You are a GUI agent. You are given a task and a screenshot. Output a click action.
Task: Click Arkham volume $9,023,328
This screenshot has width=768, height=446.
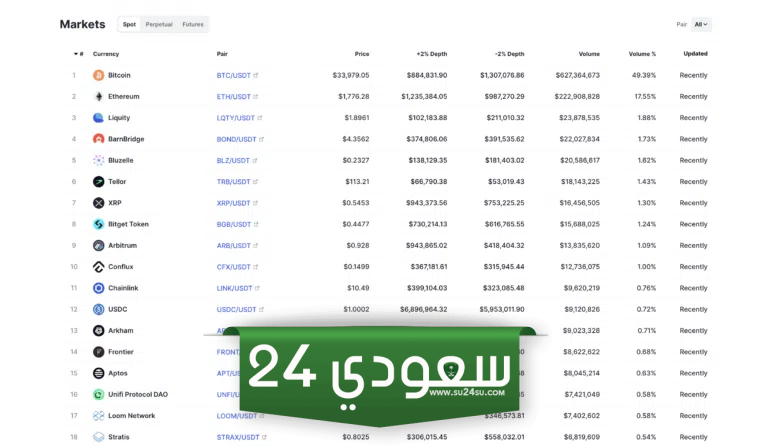coord(581,330)
